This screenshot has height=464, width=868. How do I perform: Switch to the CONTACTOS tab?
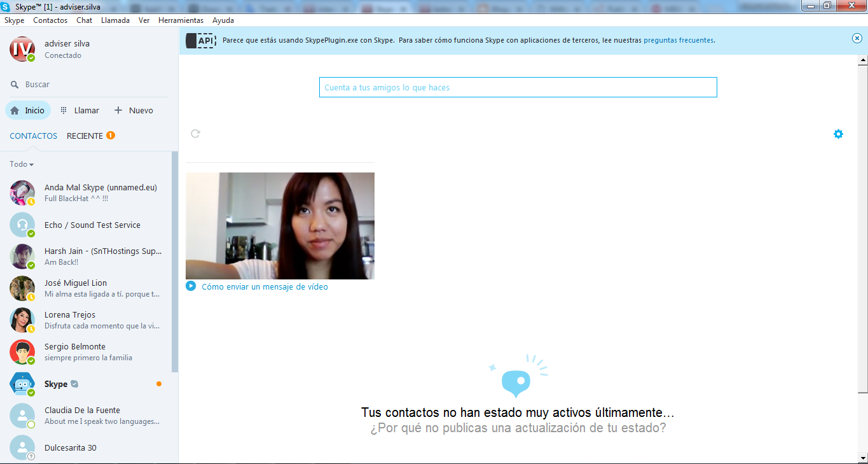33,136
